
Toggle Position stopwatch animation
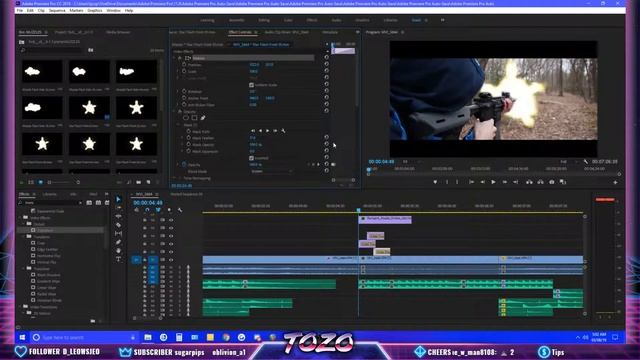pyautogui.click(x=184, y=64)
